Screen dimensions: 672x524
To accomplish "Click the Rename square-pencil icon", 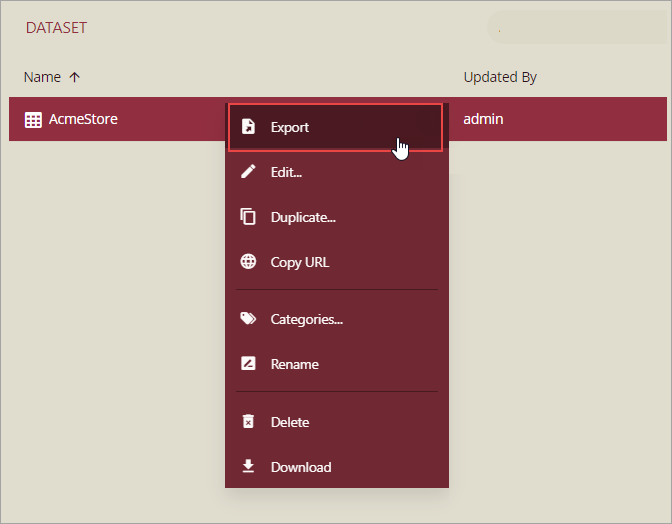I will click(248, 363).
